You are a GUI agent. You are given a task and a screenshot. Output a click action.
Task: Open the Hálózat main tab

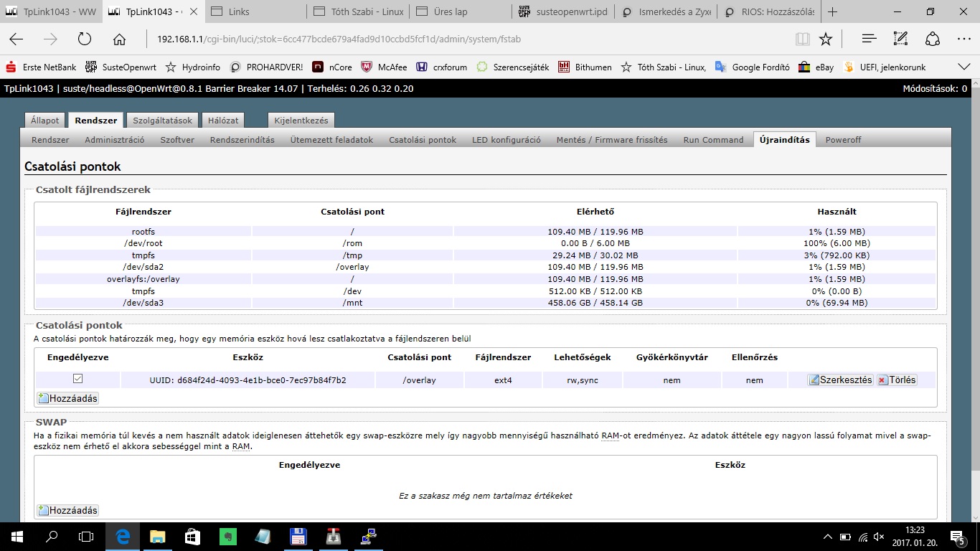click(223, 121)
